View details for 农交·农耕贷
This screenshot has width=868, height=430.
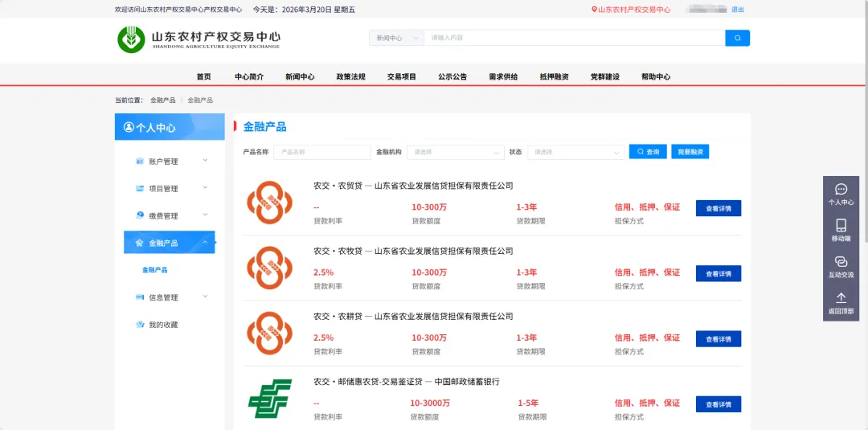719,338
